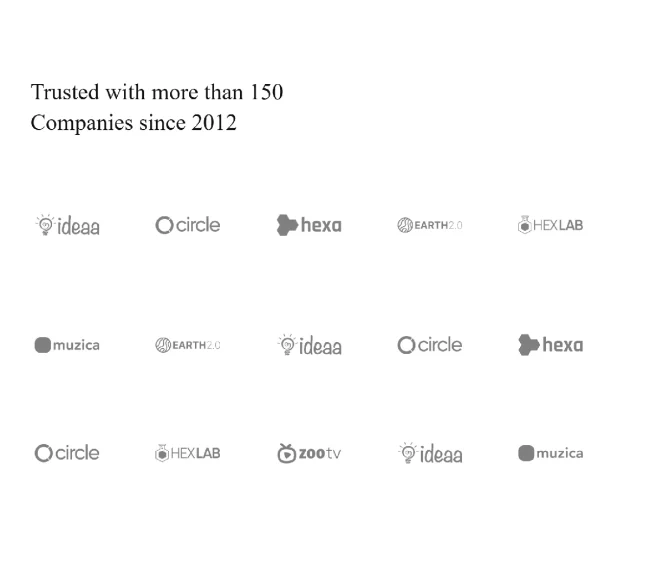Click the circle logo in the top row
This screenshot has height=561, width=650.
pos(188,225)
